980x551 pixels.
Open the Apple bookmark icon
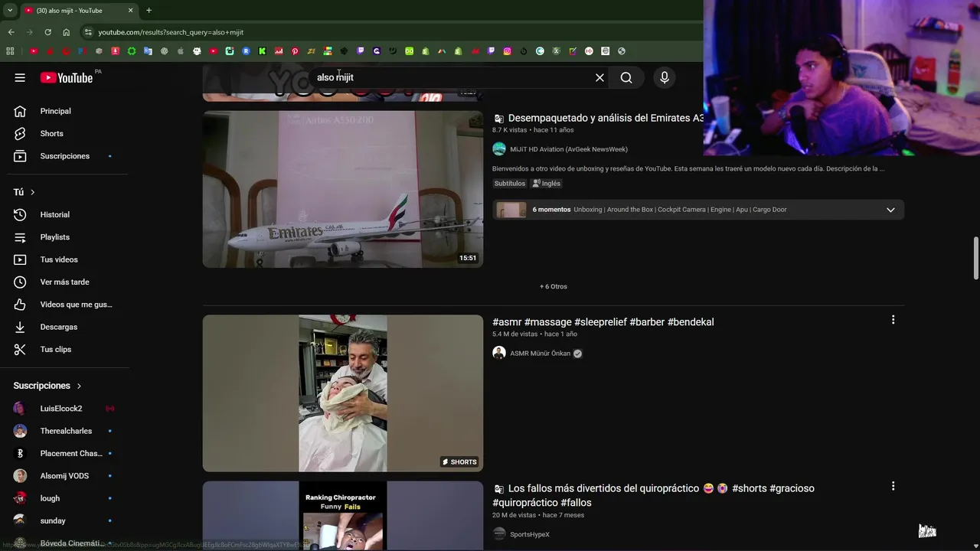[x=181, y=51]
